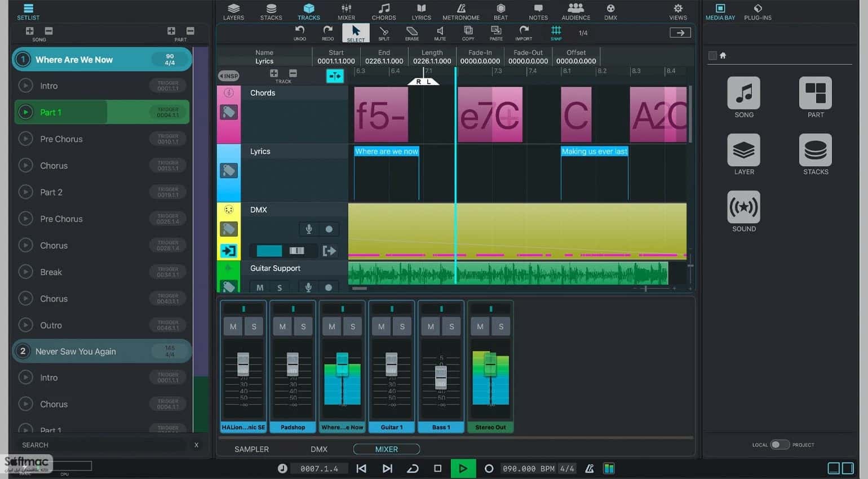Open the Beat view
This screenshot has width=868, height=479.
(501, 11)
